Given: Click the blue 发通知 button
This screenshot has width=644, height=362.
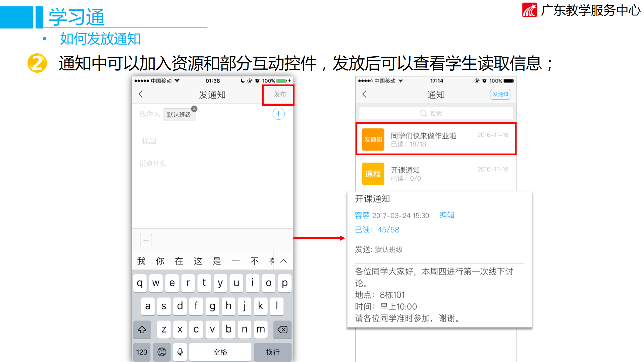Looking at the screenshot, I should tap(500, 94).
